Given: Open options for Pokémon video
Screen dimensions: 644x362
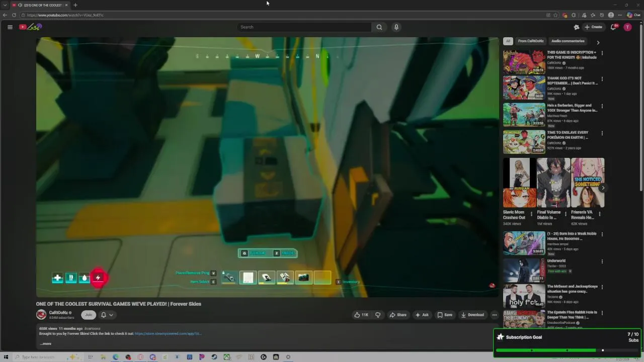Looking at the screenshot, I should click(x=602, y=133).
